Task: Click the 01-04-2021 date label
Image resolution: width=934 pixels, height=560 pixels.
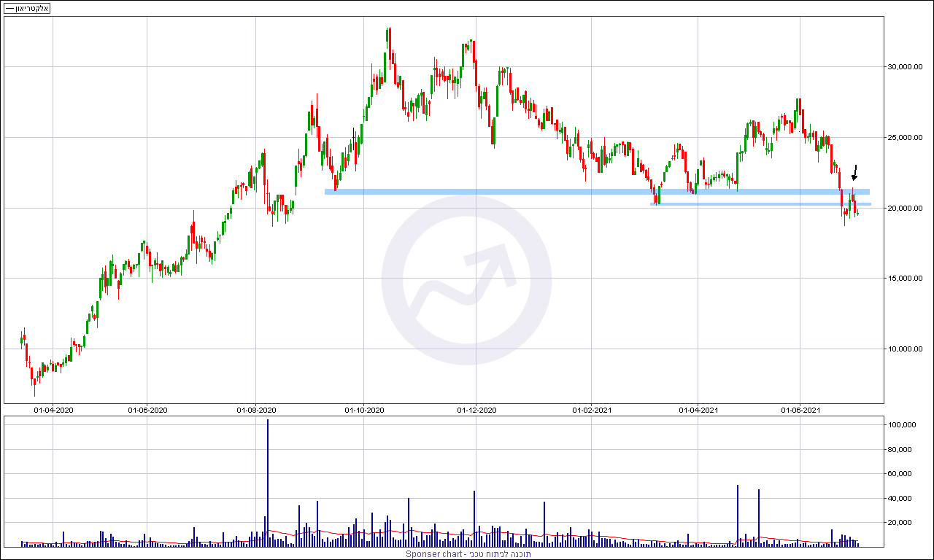Action: (x=698, y=411)
